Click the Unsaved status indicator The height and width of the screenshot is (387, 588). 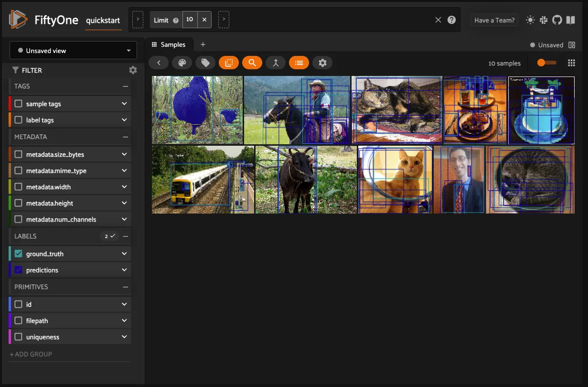click(547, 45)
